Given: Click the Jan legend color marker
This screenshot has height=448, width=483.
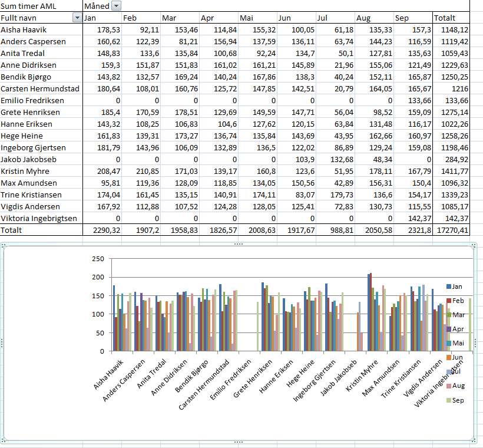Looking at the screenshot, I should tap(449, 286).
